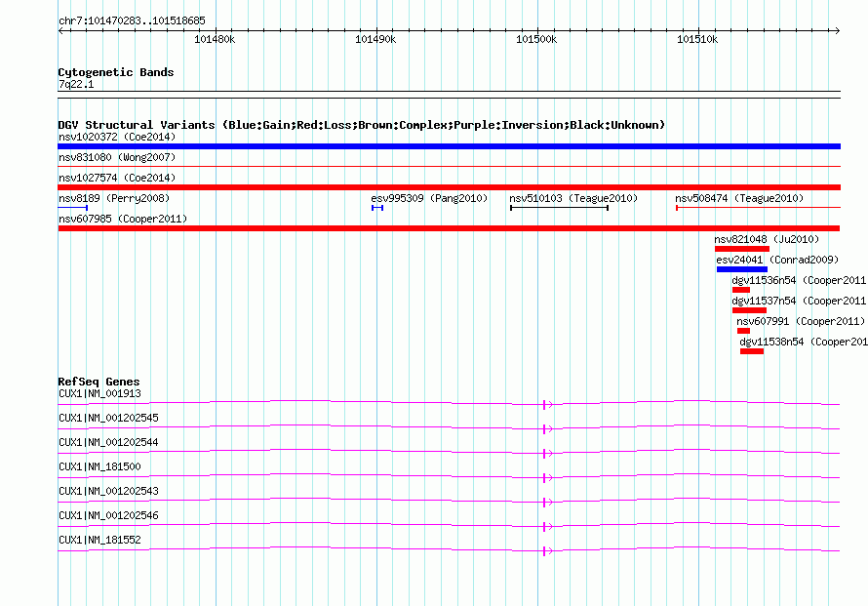
Task: Click the 101510k ruler label
Action: [x=697, y=39]
